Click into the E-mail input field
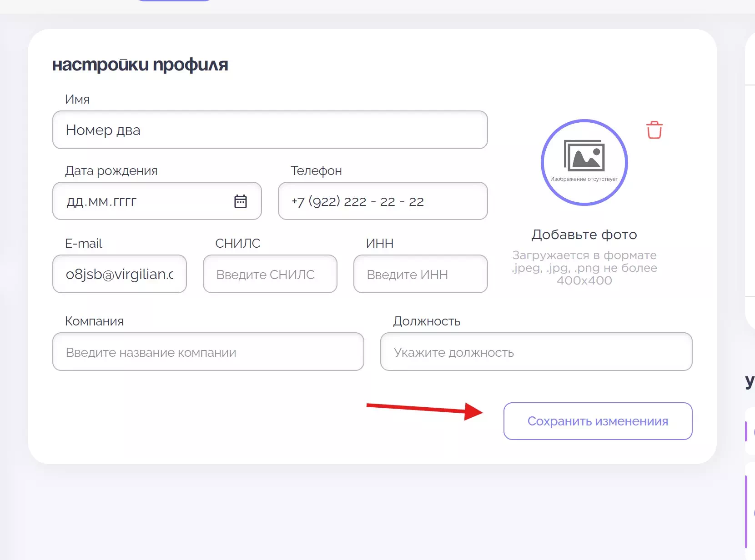 pyautogui.click(x=120, y=274)
